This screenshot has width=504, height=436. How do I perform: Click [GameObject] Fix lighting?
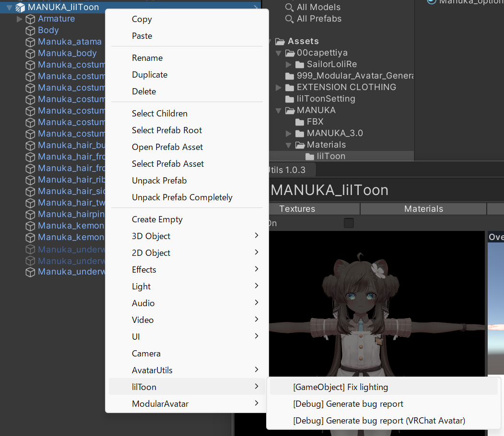[x=384, y=387]
